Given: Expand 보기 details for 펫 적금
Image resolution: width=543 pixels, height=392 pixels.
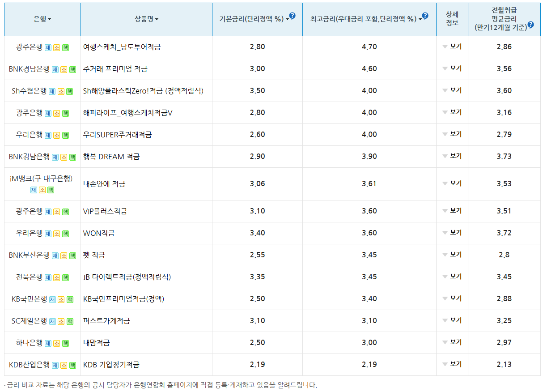Looking at the screenshot, I should pos(452,255).
